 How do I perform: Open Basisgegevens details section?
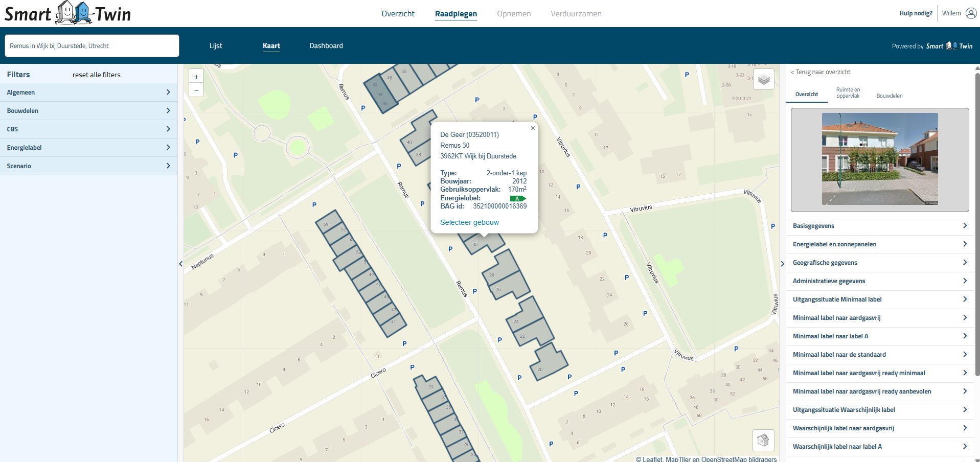click(879, 226)
